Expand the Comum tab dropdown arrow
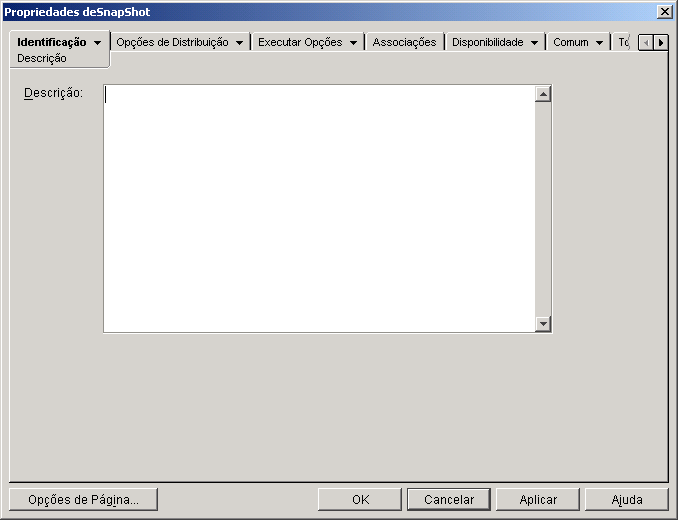Image resolution: width=678 pixels, height=520 pixels. (599, 43)
